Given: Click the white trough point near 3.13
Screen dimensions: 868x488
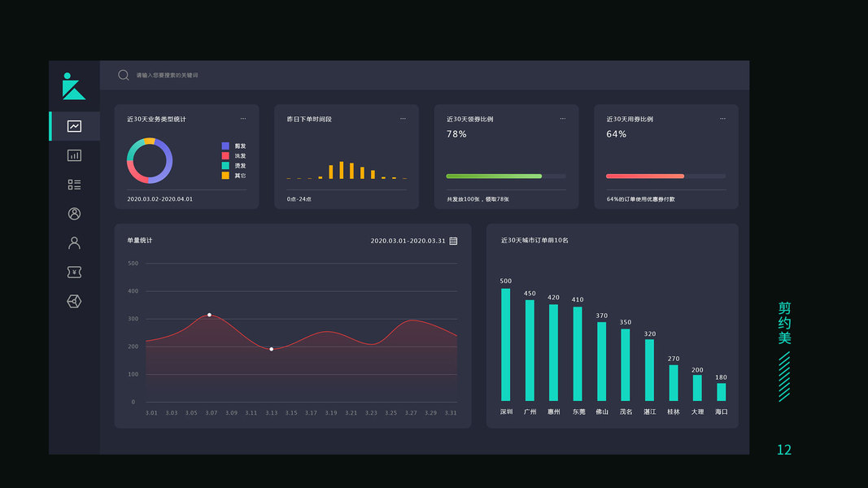Looking at the screenshot, I should 271,349.
